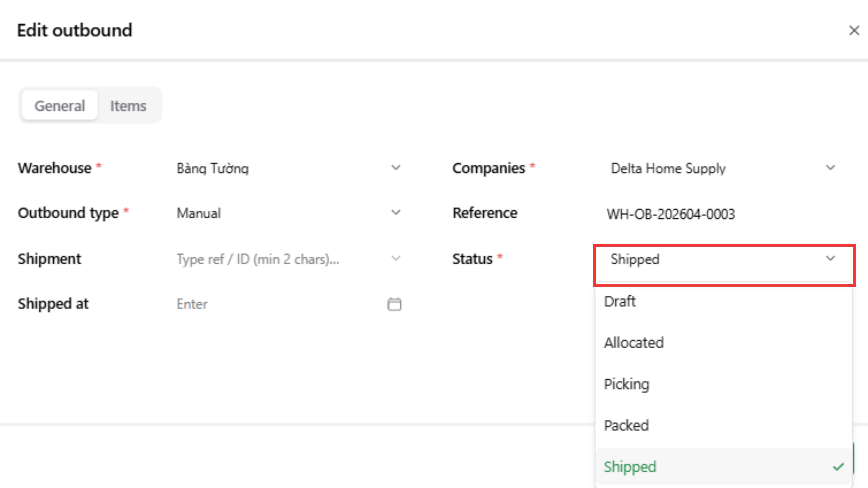
Task: Expand the Outbound type dropdown
Action: pyautogui.click(x=396, y=212)
